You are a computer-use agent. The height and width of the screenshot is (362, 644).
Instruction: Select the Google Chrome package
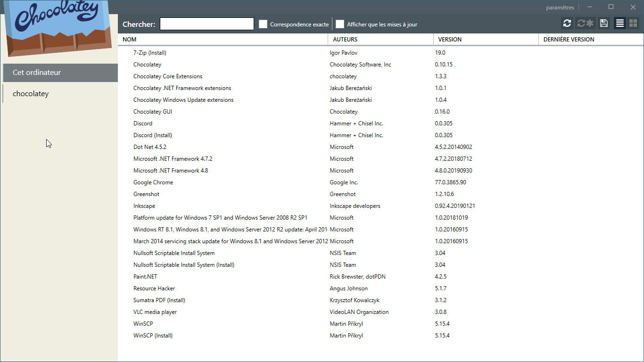tap(381, 182)
